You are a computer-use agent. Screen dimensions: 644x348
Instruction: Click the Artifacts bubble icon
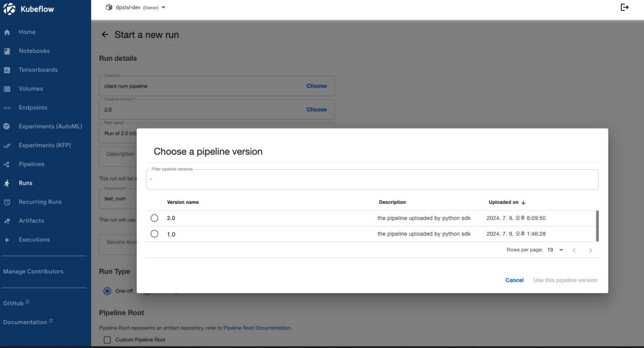click(7, 221)
